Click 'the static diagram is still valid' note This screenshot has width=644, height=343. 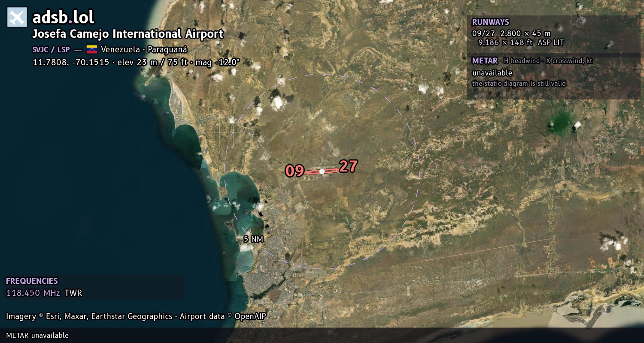[x=519, y=84]
